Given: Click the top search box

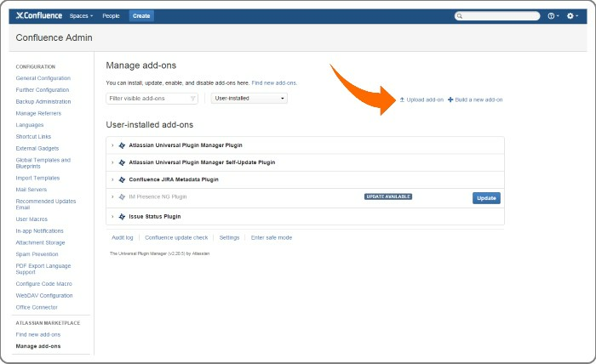Looking at the screenshot, I should [x=497, y=16].
